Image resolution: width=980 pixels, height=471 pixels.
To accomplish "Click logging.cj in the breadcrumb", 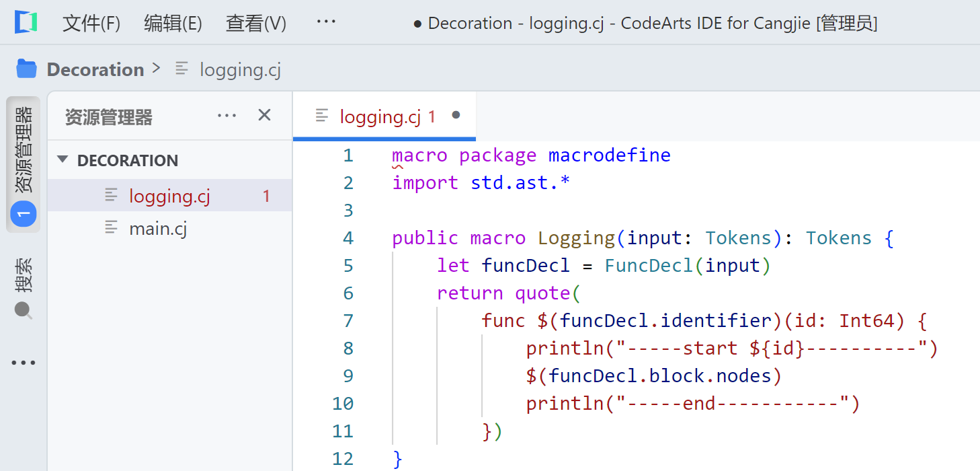I will 240,70.
